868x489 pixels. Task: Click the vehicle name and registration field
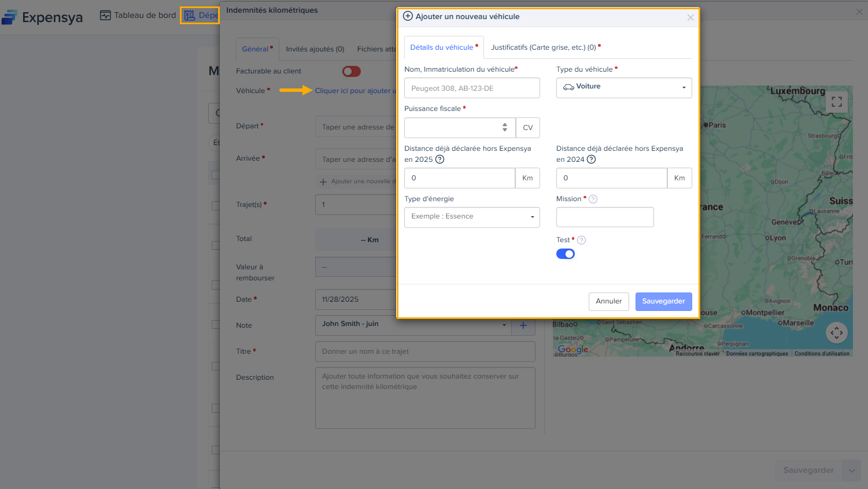[x=472, y=88]
